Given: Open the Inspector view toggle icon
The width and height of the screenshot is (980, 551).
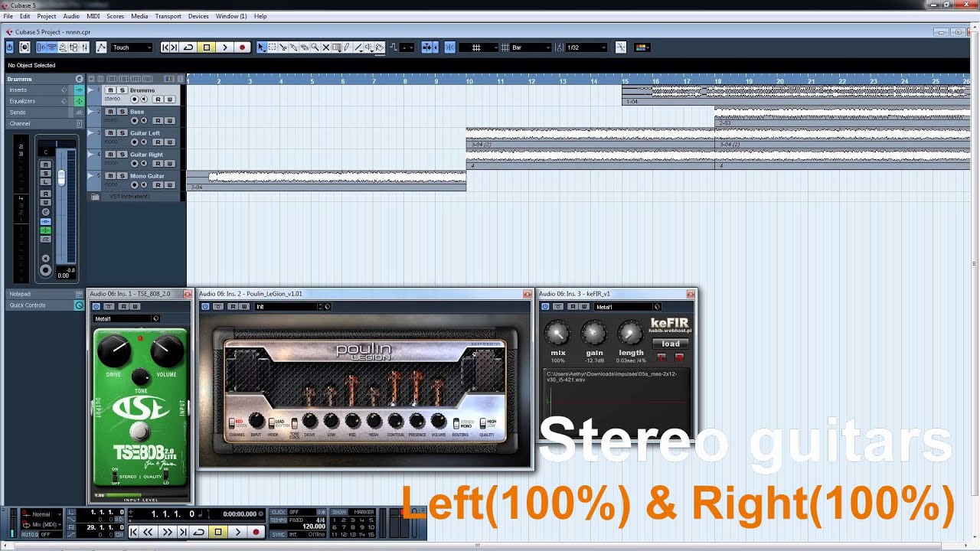Looking at the screenshot, I should tap(41, 47).
